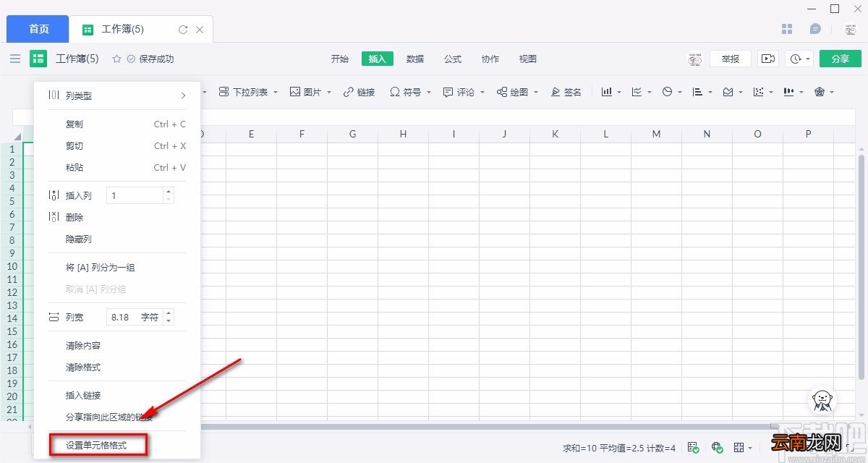This screenshot has height=463, width=868.
Task: Click the 插入列 count input field
Action: [135, 195]
